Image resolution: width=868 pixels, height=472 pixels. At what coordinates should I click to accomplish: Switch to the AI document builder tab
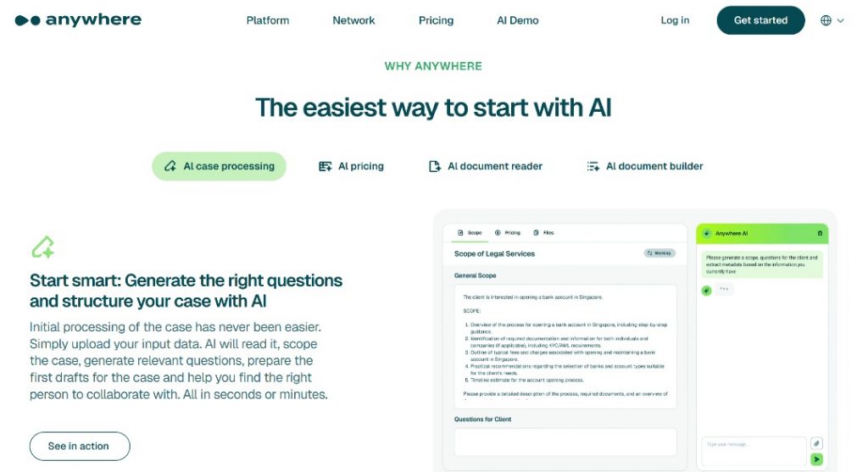pos(645,166)
